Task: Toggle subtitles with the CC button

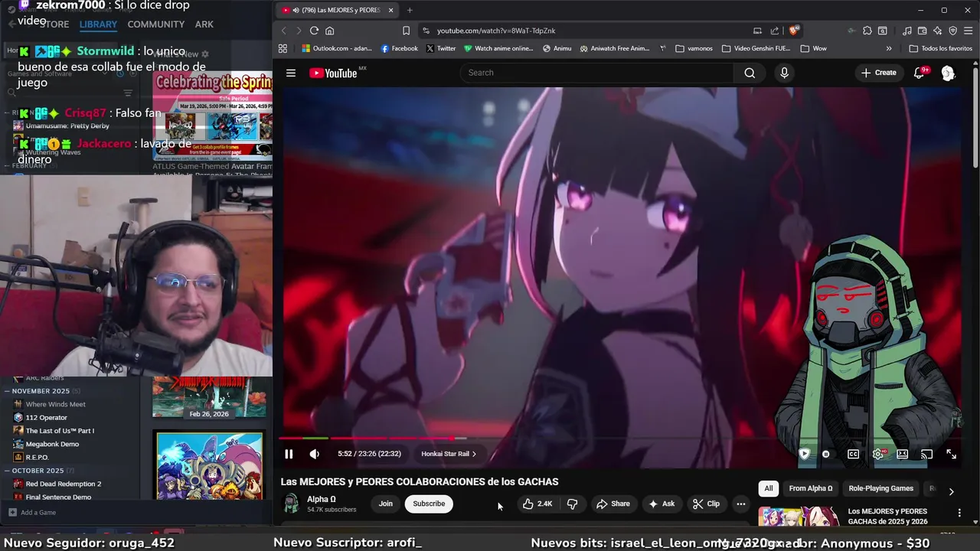Action: [853, 454]
